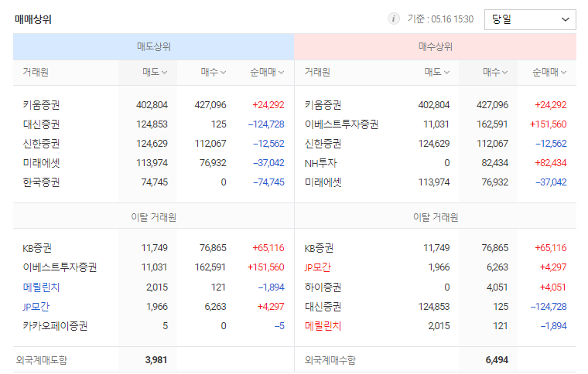
Task: Sort 매도상위 table by 순매매 column
Action: coord(267,72)
